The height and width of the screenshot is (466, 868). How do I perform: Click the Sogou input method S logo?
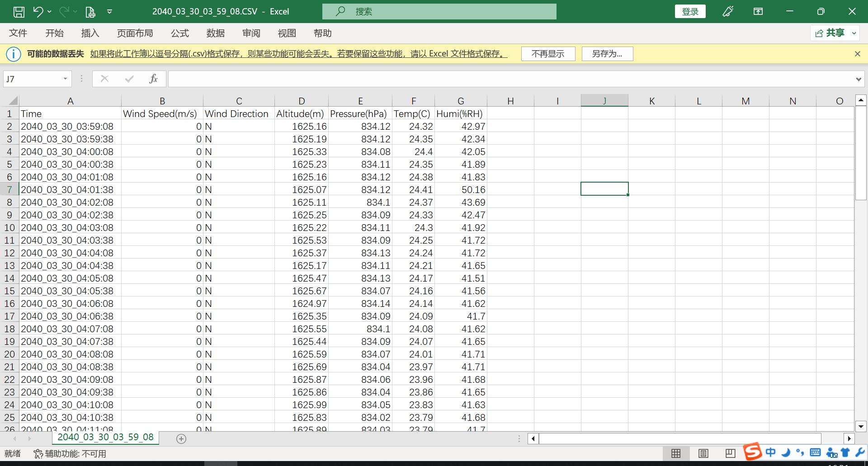point(753,452)
